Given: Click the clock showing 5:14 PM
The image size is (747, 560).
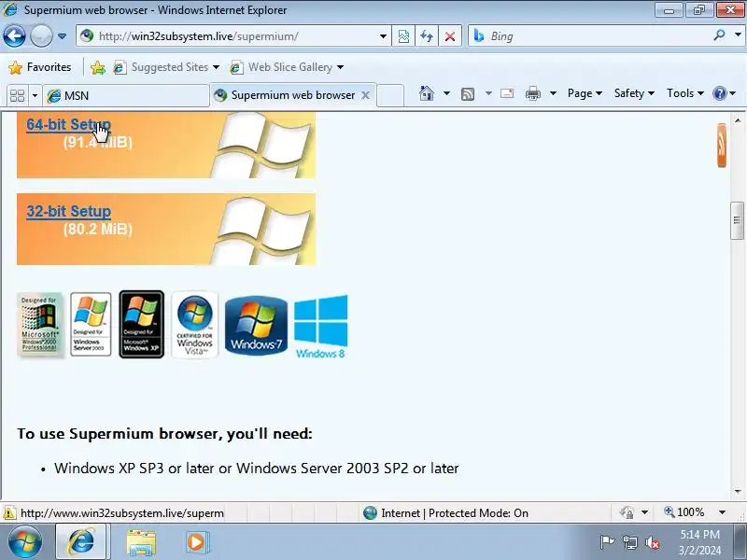Looking at the screenshot, I should point(699,534).
